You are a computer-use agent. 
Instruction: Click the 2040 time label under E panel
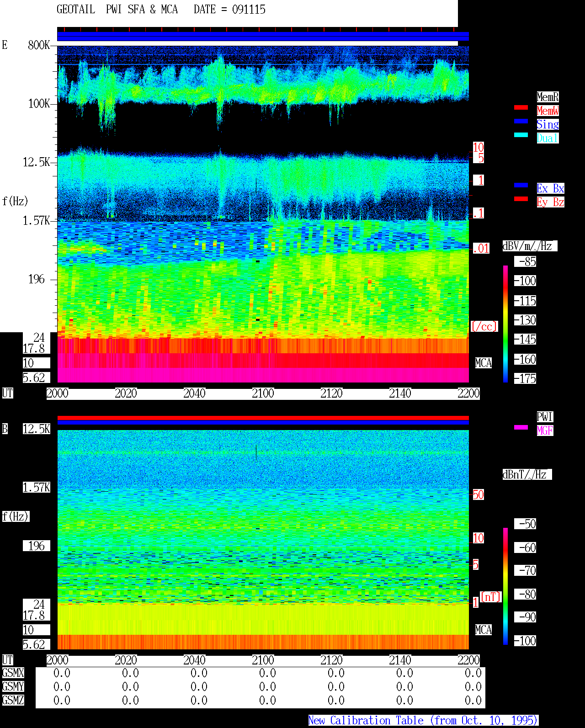(194, 393)
